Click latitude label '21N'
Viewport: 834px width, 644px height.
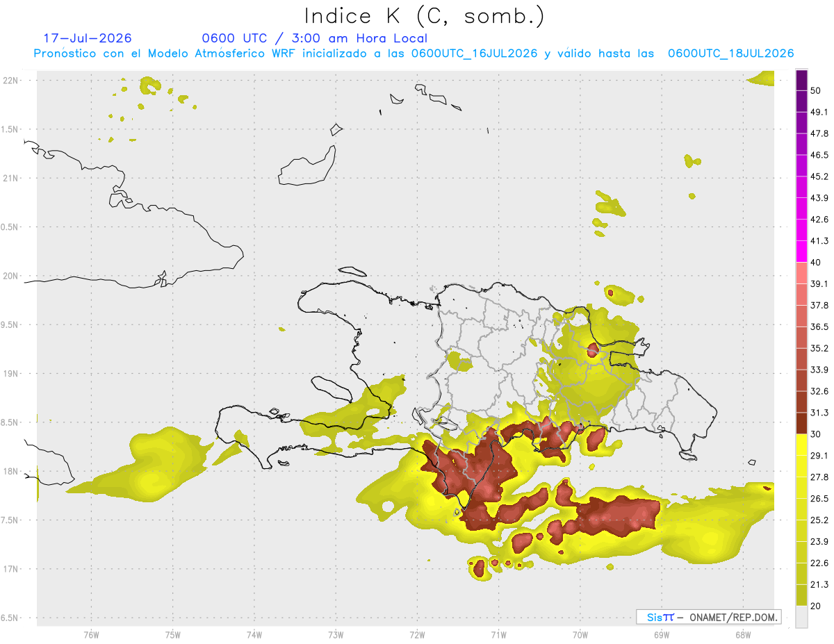[10, 179]
